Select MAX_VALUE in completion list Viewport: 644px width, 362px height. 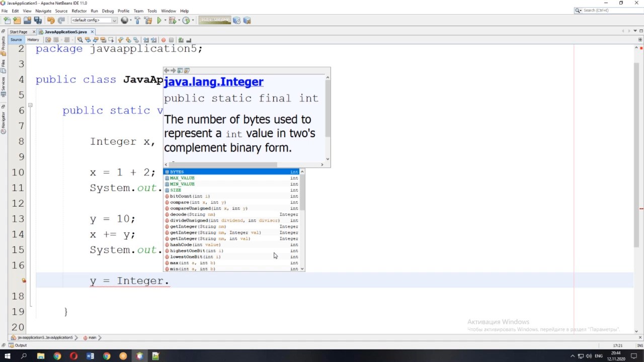(x=232, y=178)
